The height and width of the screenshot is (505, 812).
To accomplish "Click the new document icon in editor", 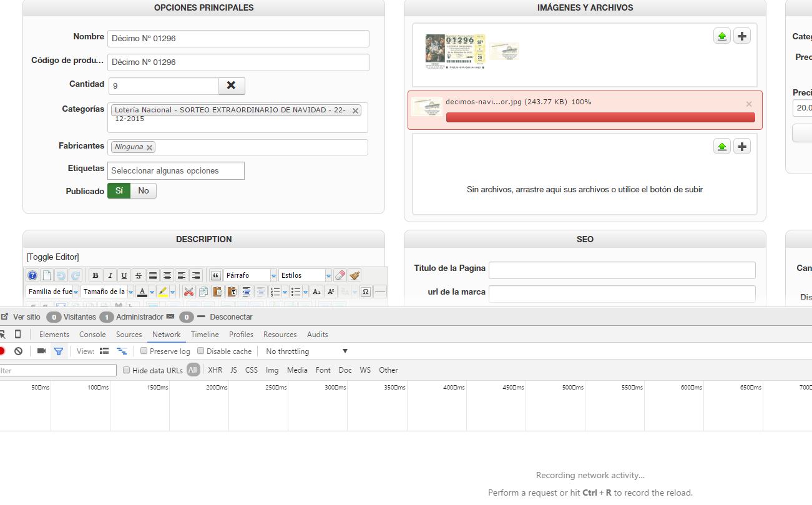I will 47,275.
